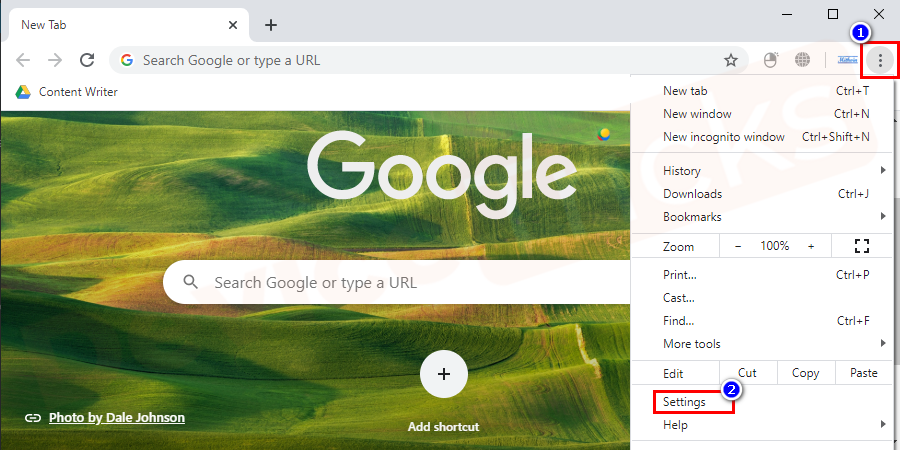Open the Photo by Dale Johnson link

(x=117, y=418)
